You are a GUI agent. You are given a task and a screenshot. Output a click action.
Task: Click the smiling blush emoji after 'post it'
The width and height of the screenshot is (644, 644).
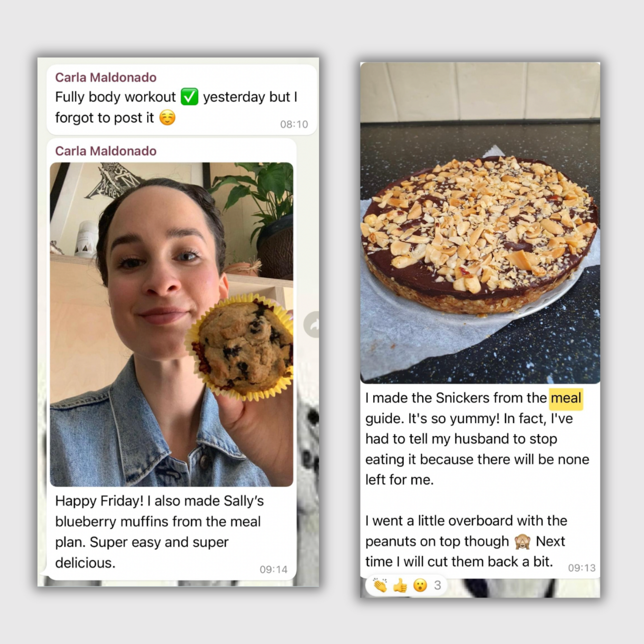coord(167,118)
